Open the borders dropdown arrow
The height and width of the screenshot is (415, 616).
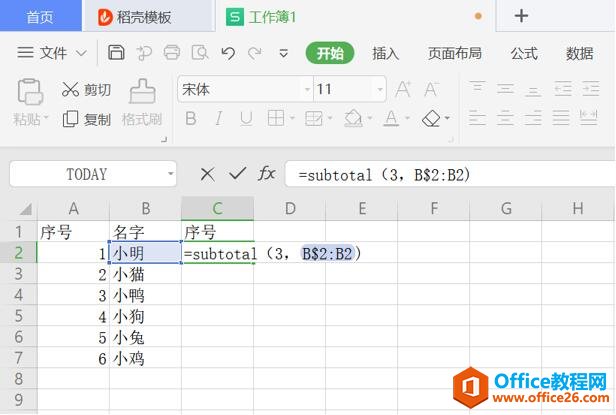click(x=292, y=118)
